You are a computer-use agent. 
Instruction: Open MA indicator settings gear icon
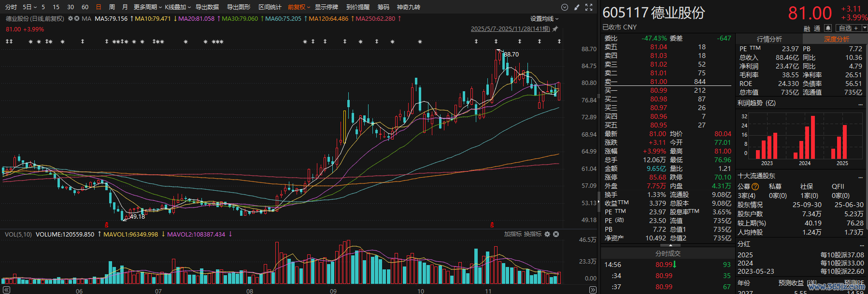coord(71,19)
